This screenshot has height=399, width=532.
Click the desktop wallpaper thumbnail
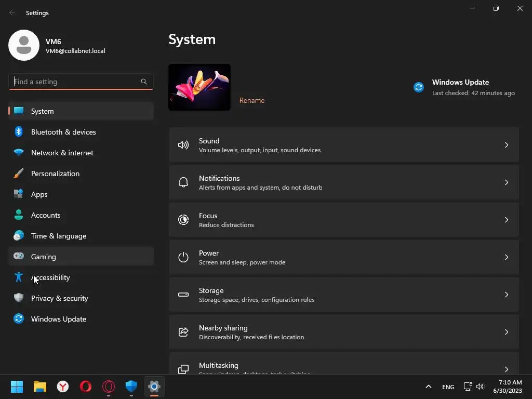tap(199, 87)
